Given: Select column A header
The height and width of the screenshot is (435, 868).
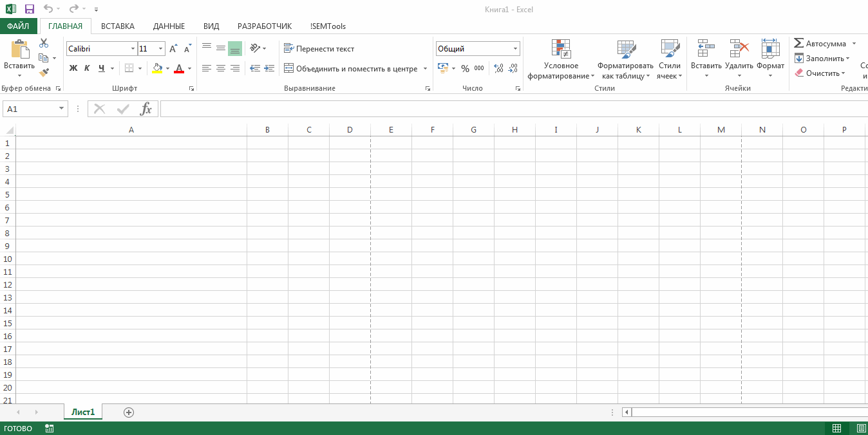Looking at the screenshot, I should pyautogui.click(x=131, y=129).
